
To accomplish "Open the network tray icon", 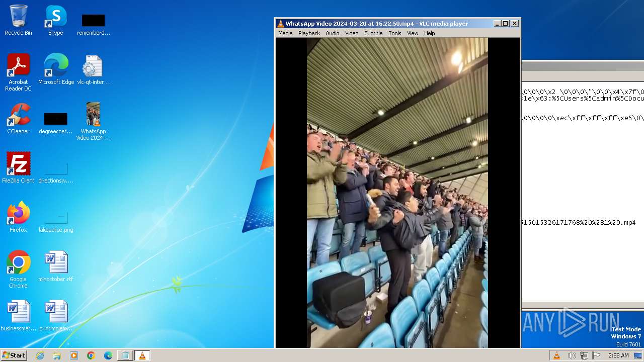I will click(x=584, y=355).
